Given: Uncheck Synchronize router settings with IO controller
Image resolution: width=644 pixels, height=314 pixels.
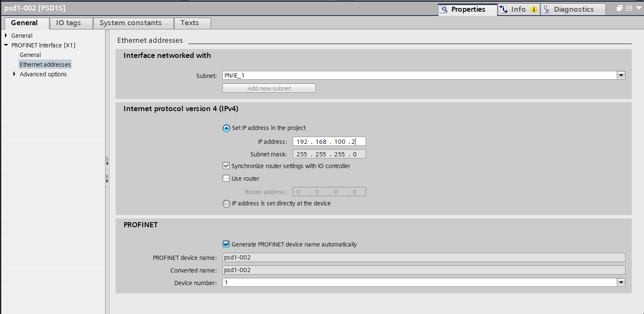Looking at the screenshot, I should pos(226,166).
